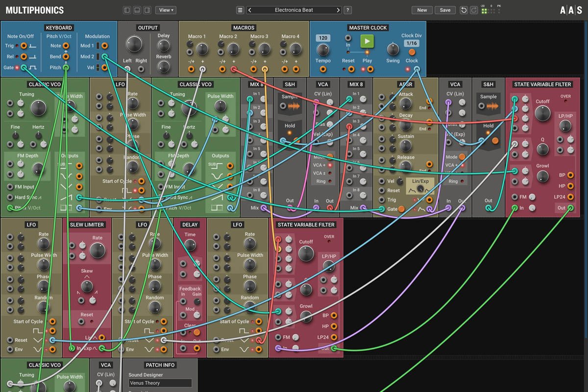Screen dimensions: 588x392
Task: Toggle the Keyboard Vel switch
Action: coord(98,67)
